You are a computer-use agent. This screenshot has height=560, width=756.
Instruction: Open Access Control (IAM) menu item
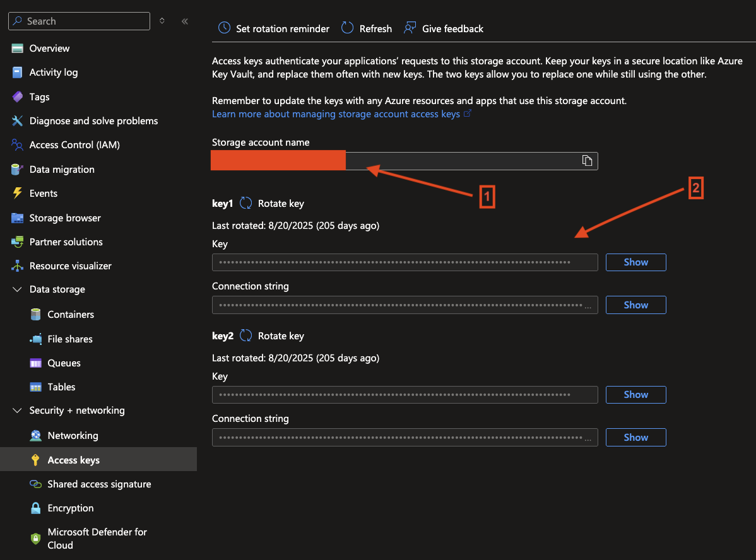74,145
